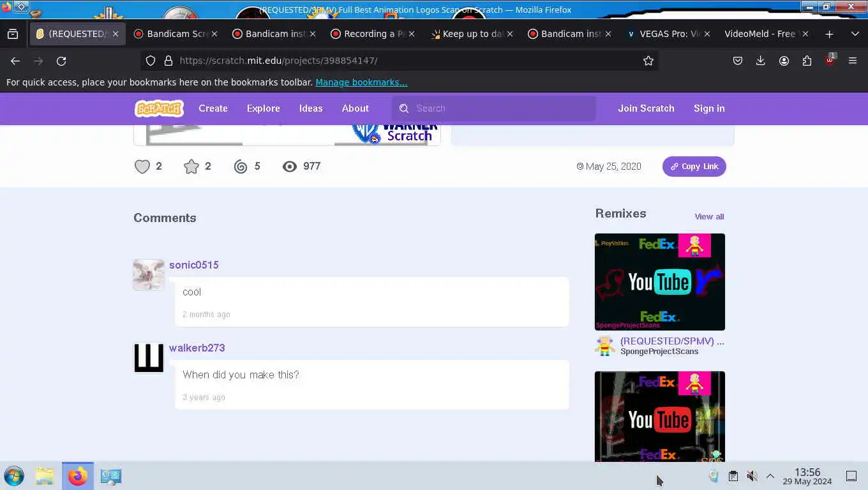This screenshot has width=868, height=490.
Task: Click the desktop manager taskbar icon
Action: (x=111, y=476)
